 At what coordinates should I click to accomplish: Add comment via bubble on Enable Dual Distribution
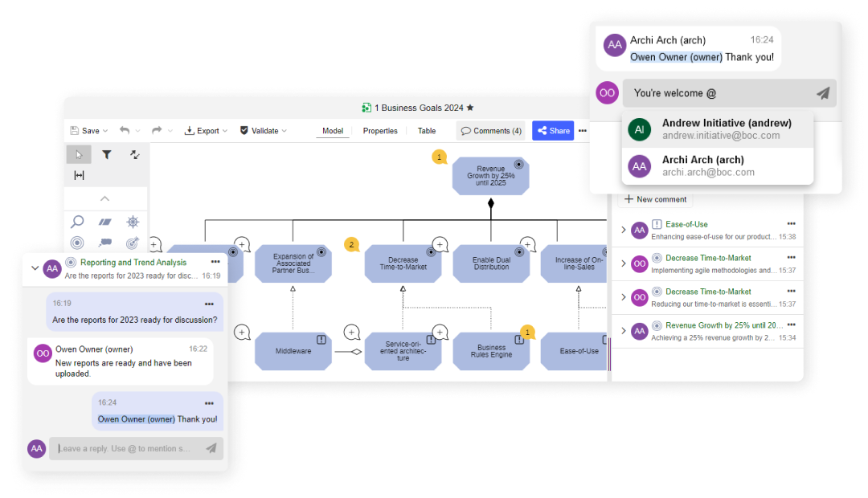527,244
